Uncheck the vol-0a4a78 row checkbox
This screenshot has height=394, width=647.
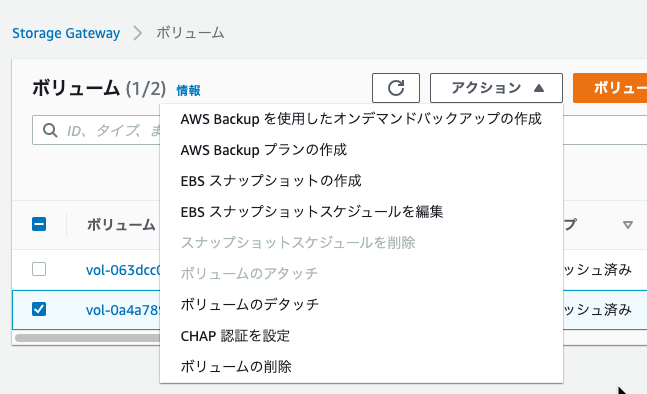point(39,309)
